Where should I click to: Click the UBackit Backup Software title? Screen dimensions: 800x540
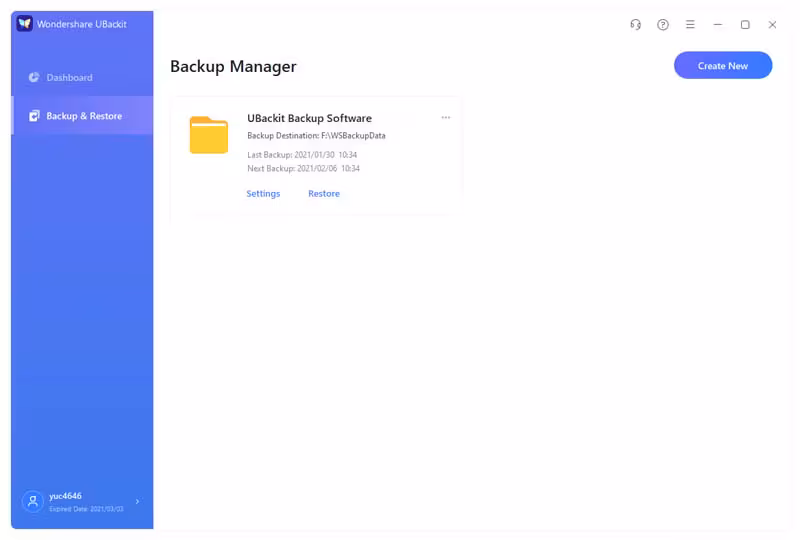coord(310,118)
